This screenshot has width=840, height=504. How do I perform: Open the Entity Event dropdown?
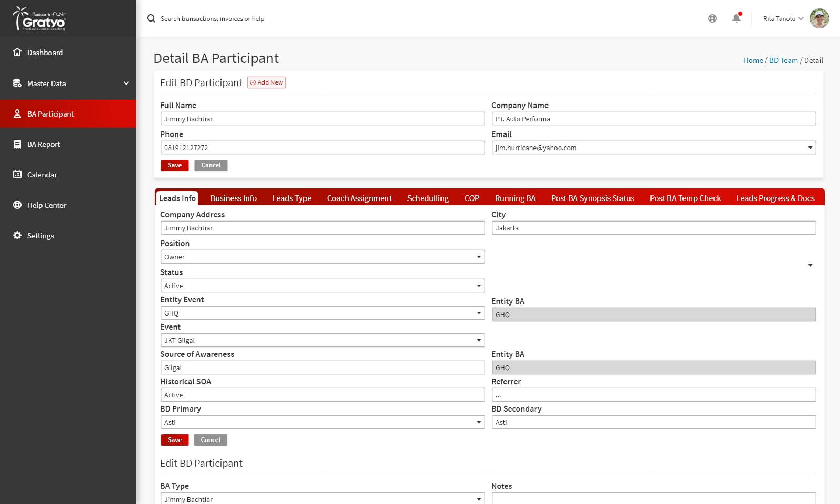322,313
